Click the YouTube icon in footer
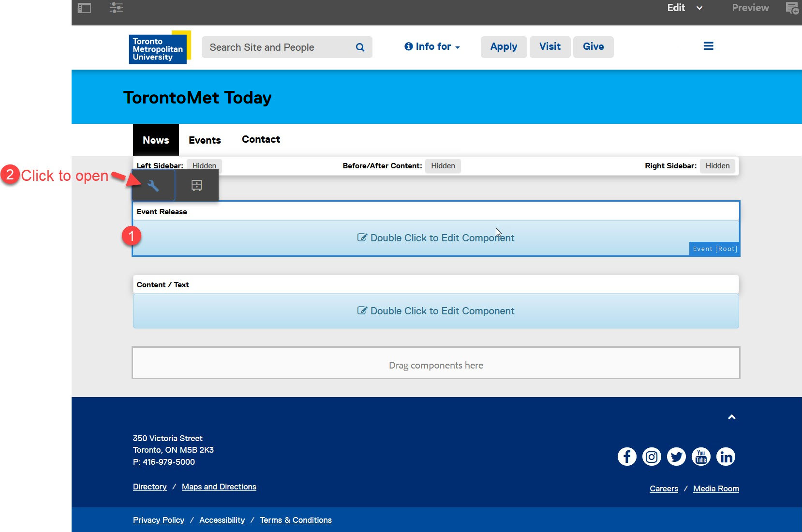802x532 pixels. tap(701, 457)
